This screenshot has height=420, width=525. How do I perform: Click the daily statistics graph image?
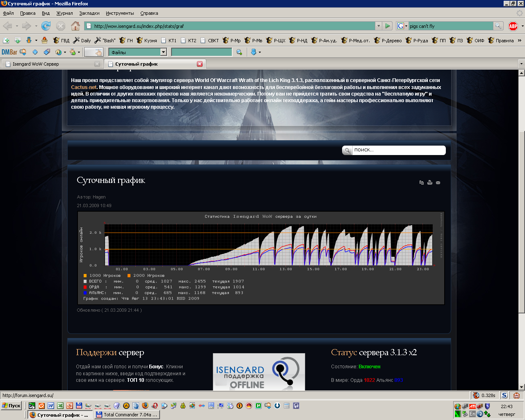261,258
